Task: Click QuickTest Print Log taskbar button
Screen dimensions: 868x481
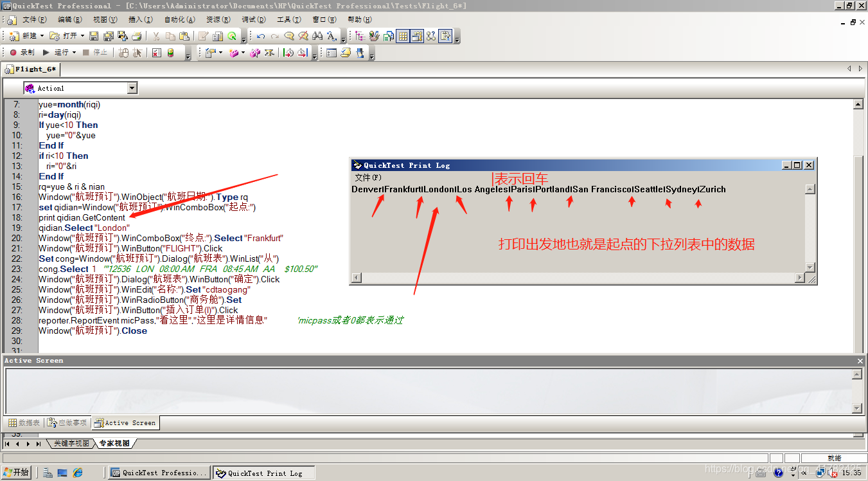Action: click(265, 473)
